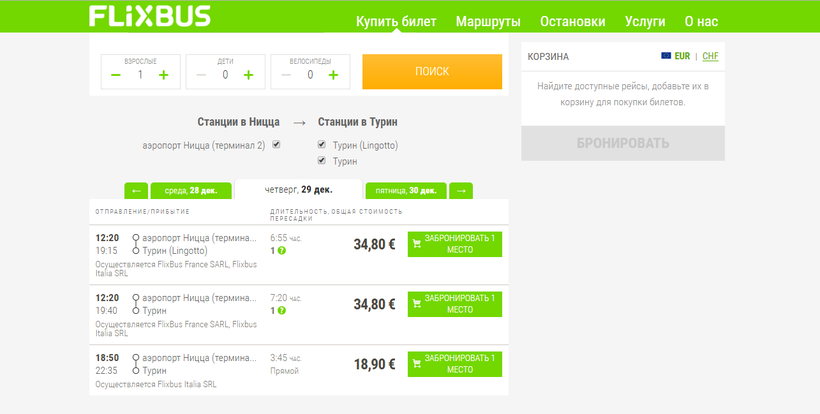
Task: Click the FlixBus logo
Action: [x=150, y=16]
